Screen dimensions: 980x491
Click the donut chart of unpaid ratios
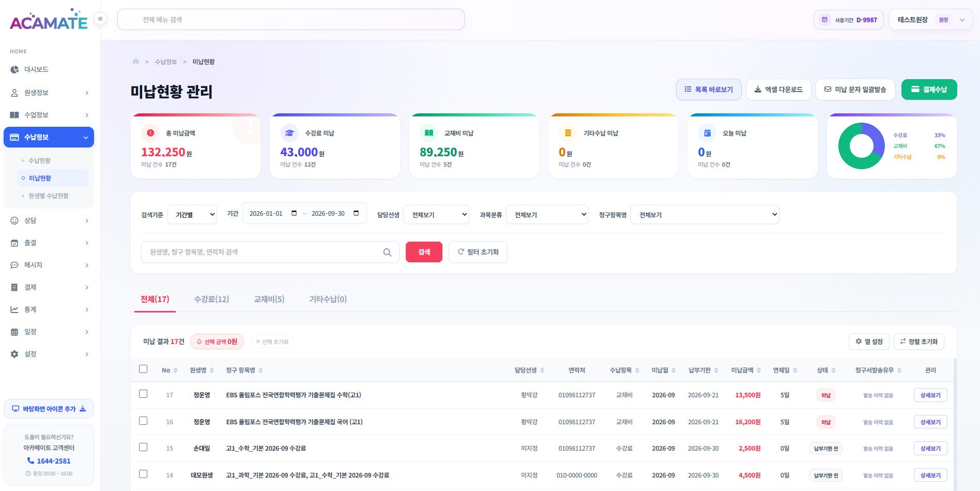tap(862, 146)
